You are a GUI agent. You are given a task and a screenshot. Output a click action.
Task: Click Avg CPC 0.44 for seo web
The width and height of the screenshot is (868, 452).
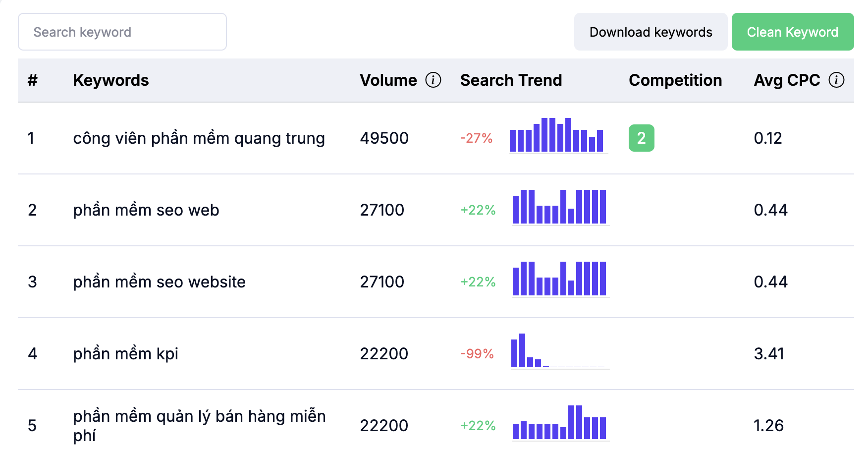[x=771, y=210]
